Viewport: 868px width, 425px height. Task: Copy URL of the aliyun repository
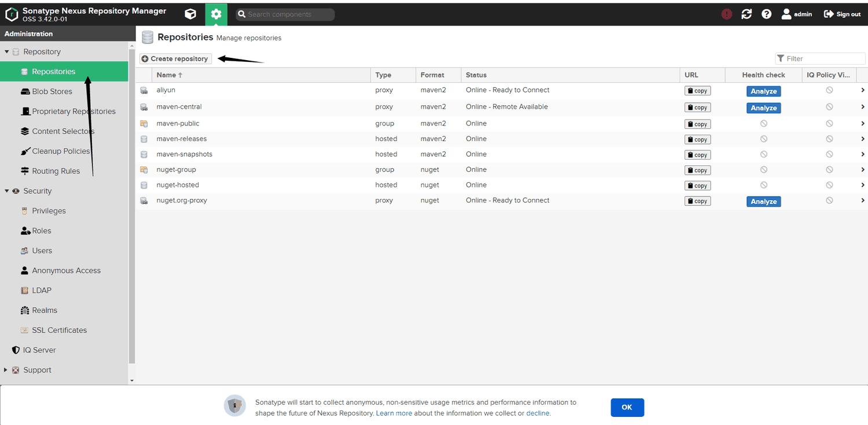pyautogui.click(x=697, y=91)
